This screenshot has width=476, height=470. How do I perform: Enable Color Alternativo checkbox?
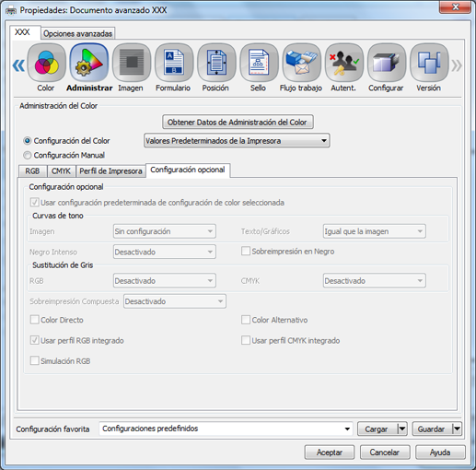246,320
